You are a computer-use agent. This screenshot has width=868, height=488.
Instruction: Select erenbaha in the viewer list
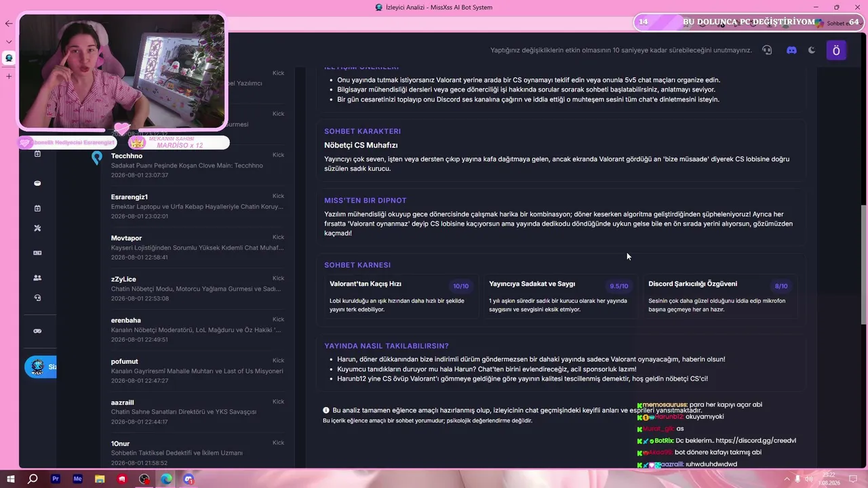(x=197, y=329)
